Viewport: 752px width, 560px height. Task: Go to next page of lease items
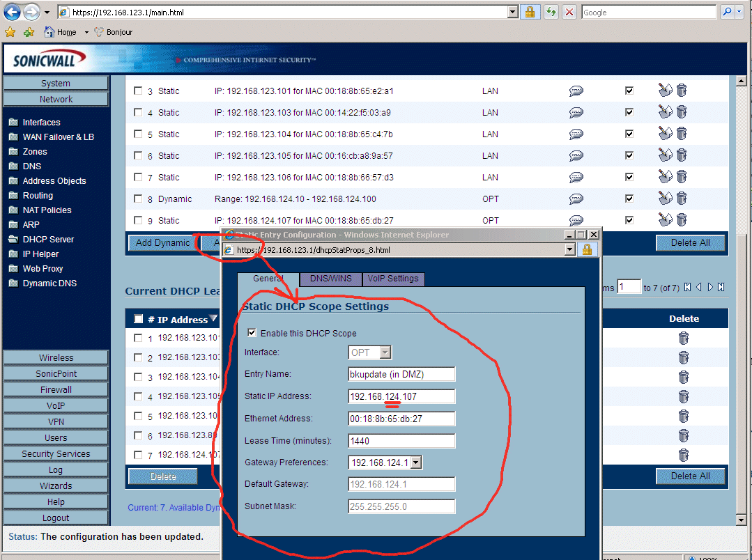709,287
